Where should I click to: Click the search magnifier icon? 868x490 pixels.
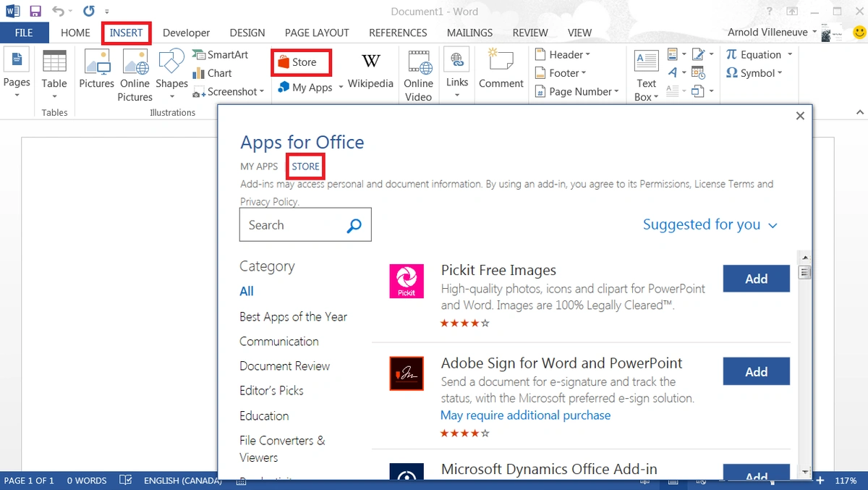coord(354,226)
